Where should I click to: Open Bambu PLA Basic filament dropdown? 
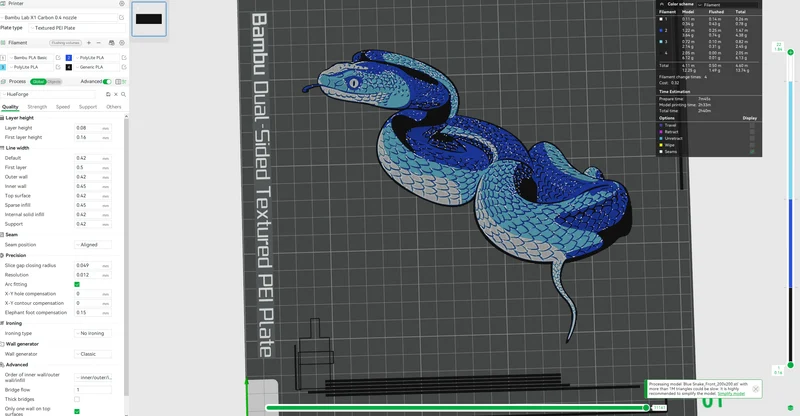(30, 58)
